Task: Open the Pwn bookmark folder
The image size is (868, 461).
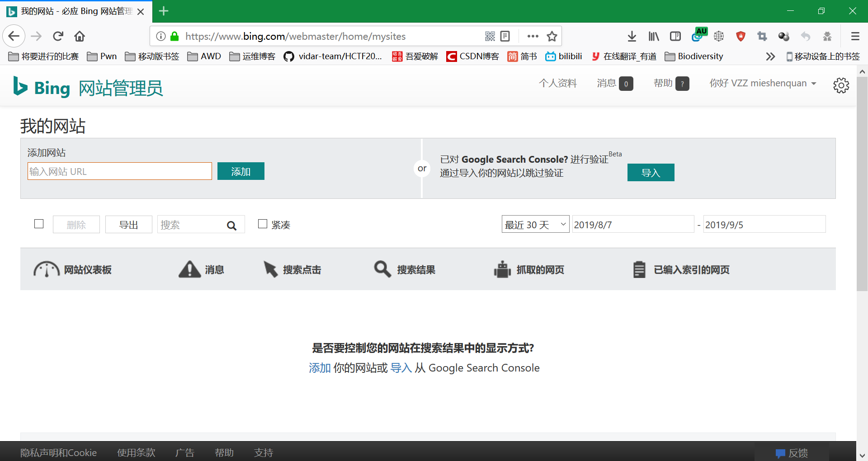Action: coord(102,56)
